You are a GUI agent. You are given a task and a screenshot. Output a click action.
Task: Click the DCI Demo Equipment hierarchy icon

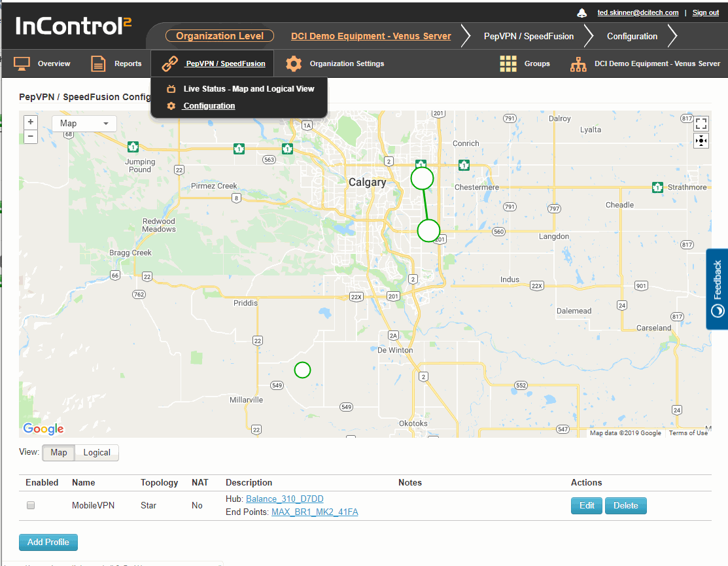578,64
